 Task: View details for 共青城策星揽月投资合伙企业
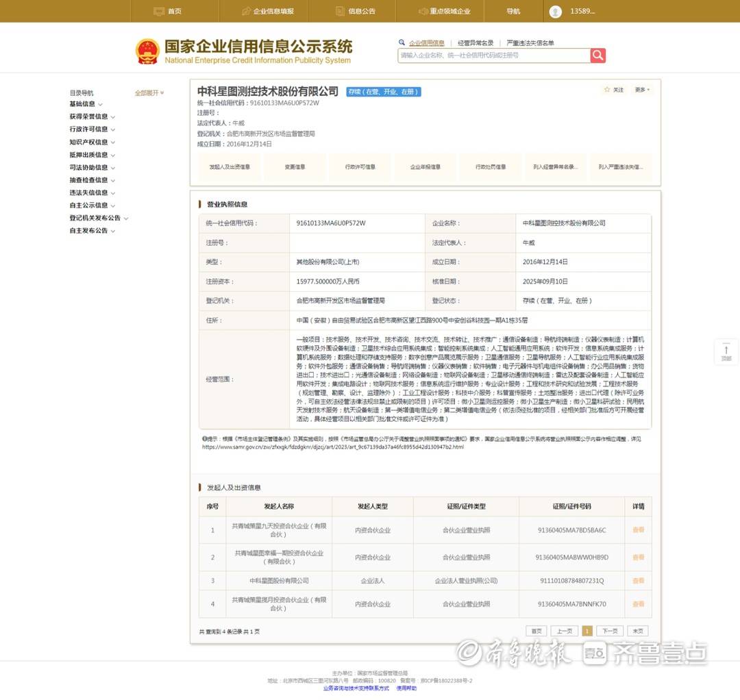(x=638, y=604)
